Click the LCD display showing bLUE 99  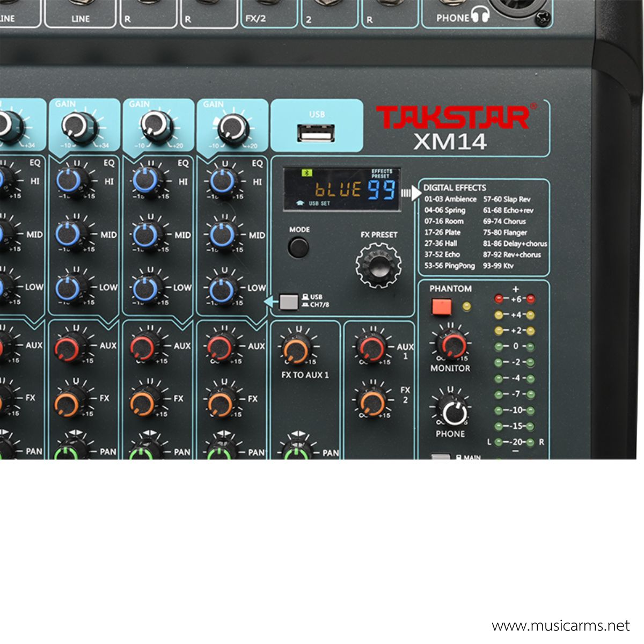click(x=342, y=189)
